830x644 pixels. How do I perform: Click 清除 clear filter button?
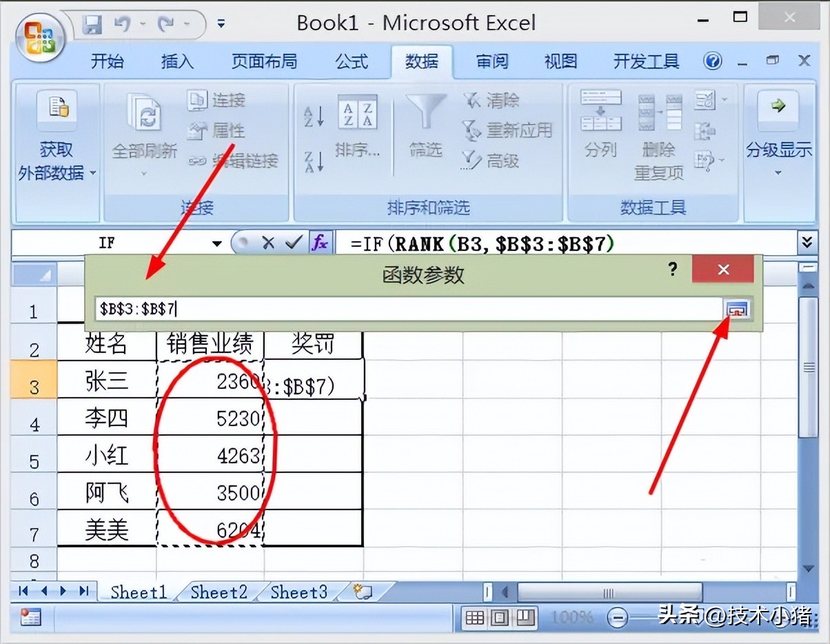(x=491, y=101)
